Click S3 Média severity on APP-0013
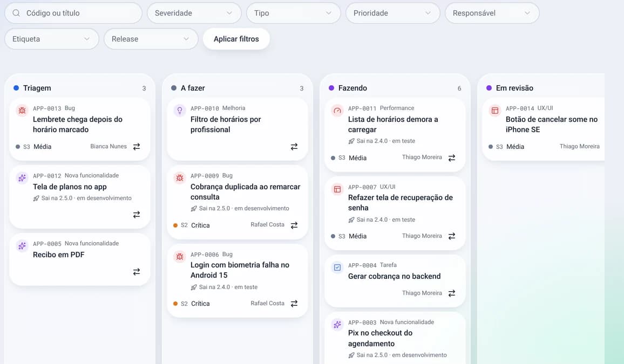Viewport: 624px width, 364px height. tap(33, 147)
